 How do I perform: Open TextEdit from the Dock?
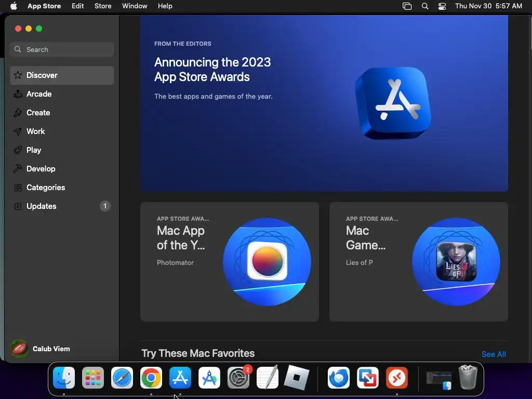point(268,377)
